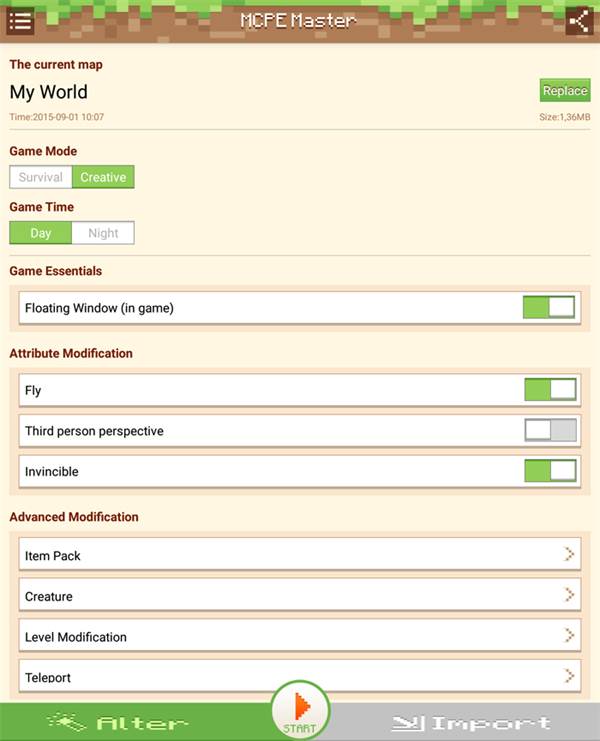Click the My World map name

click(x=49, y=92)
